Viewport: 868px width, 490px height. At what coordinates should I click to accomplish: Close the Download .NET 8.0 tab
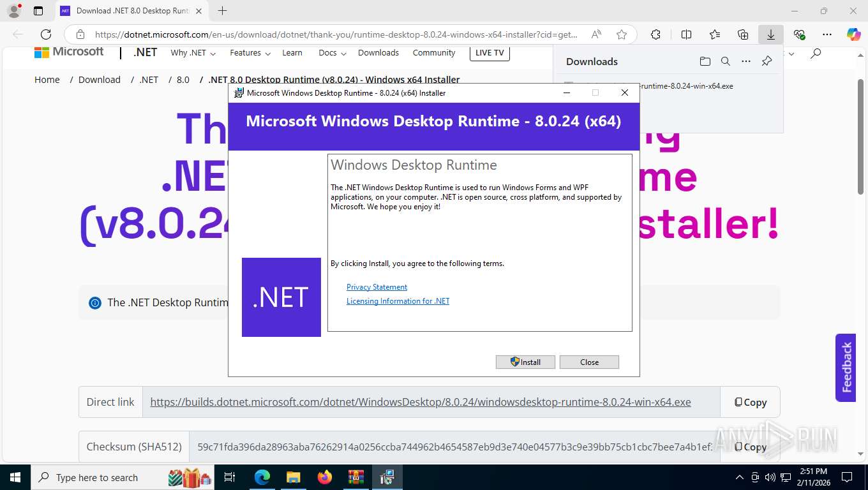point(198,11)
